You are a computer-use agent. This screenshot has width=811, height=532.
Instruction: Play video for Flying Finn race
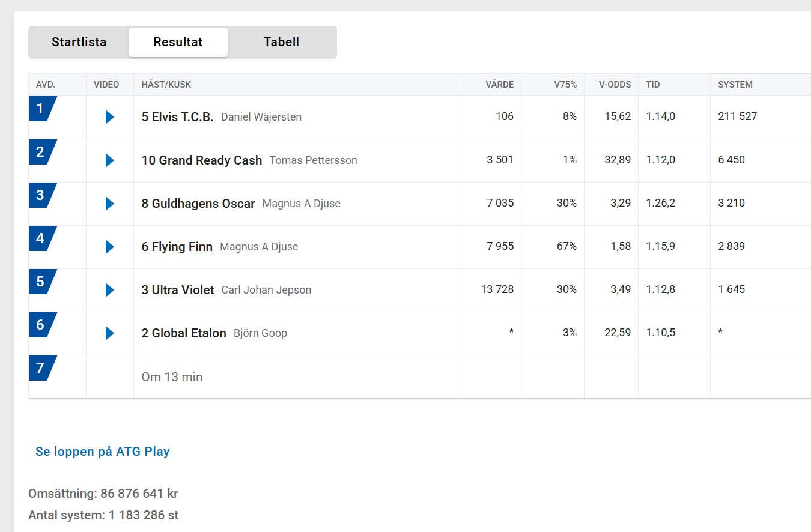click(x=109, y=247)
